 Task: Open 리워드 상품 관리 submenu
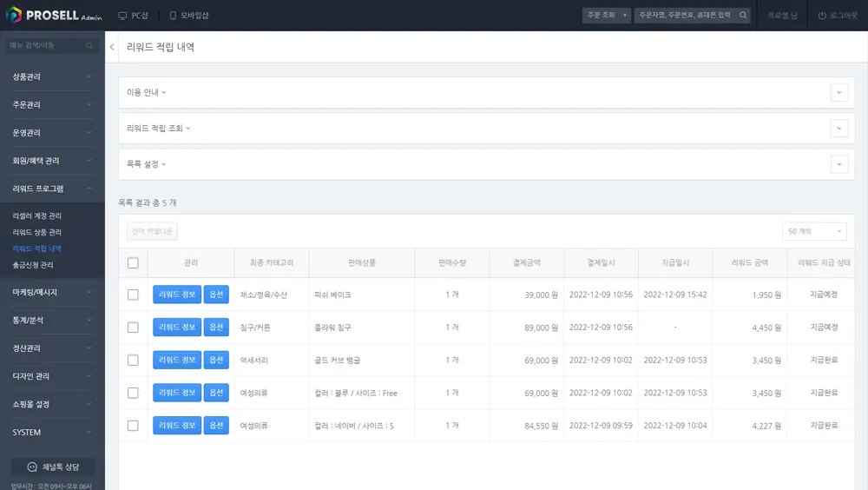[x=37, y=232]
